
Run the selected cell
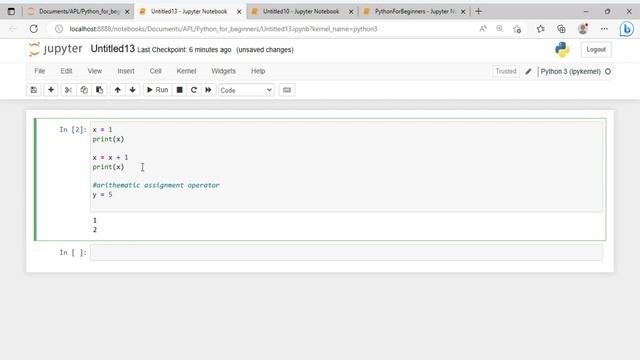pyautogui.click(x=157, y=90)
